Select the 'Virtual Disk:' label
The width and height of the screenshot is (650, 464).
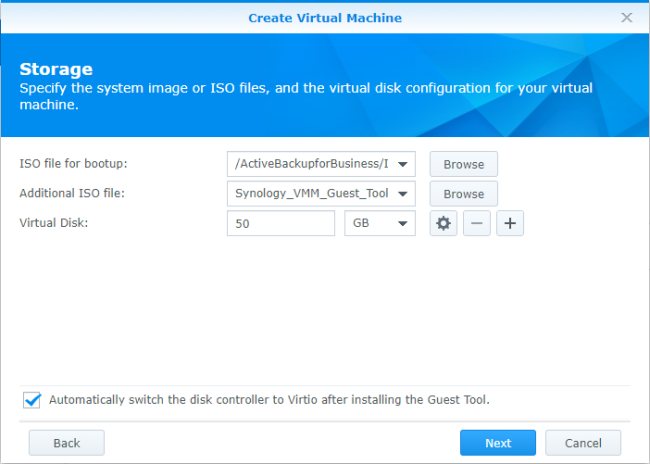[x=54, y=223]
